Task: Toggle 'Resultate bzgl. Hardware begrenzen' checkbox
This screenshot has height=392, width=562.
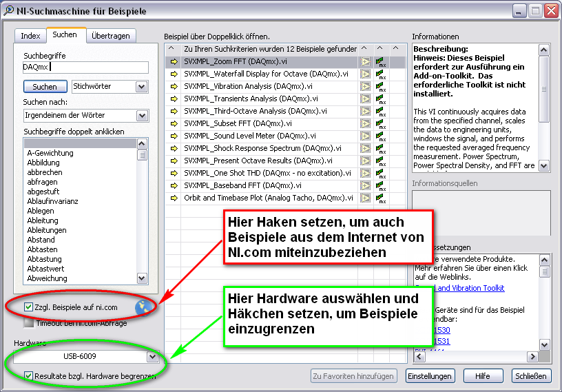Action: click(28, 375)
